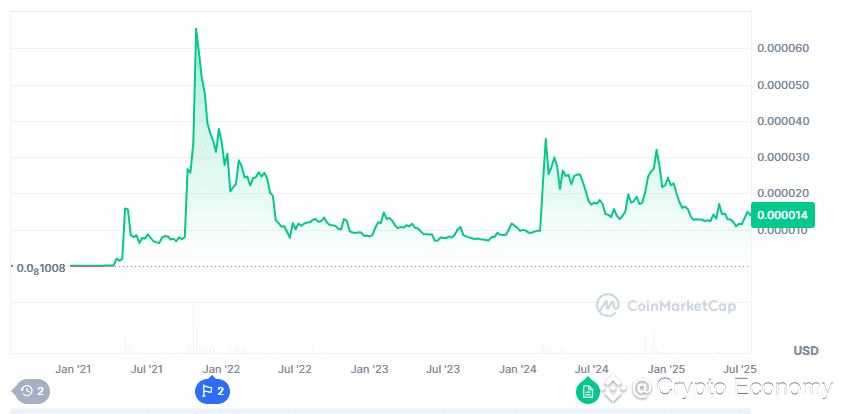Click the Jan '22 date label
The height and width of the screenshot is (414, 841).
pyautogui.click(x=222, y=369)
